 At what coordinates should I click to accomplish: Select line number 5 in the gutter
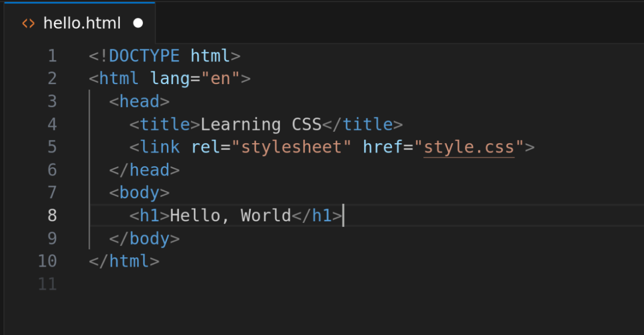point(52,146)
